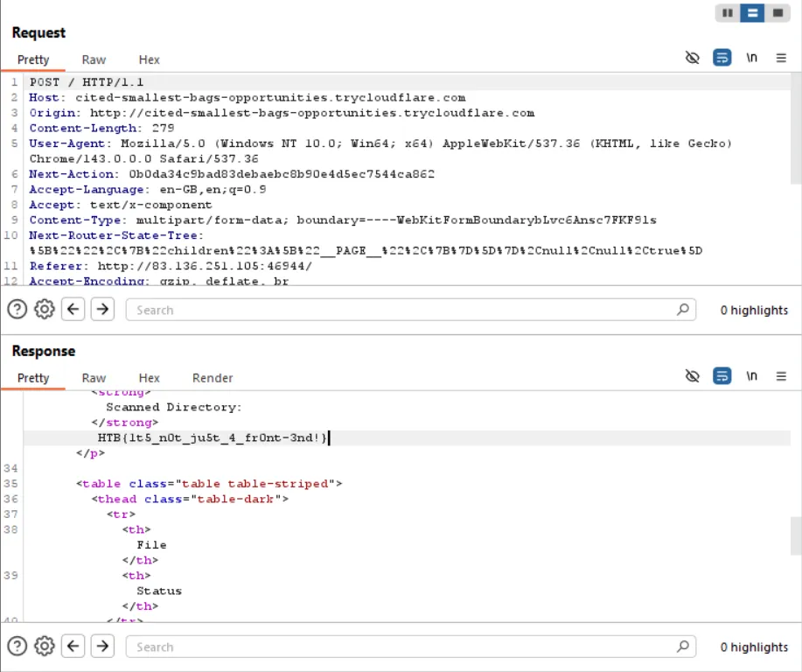Open the Response panel hamburger options menu
802x672 pixels.
pyautogui.click(x=781, y=377)
